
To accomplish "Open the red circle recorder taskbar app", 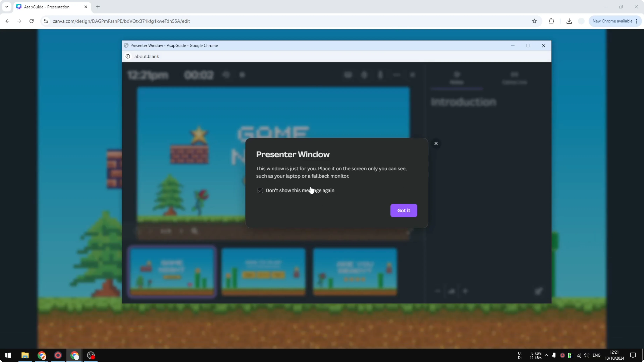I will [x=58, y=355].
